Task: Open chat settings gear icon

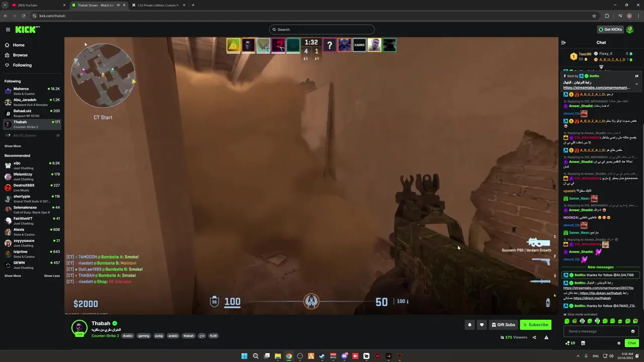Action: point(619,343)
